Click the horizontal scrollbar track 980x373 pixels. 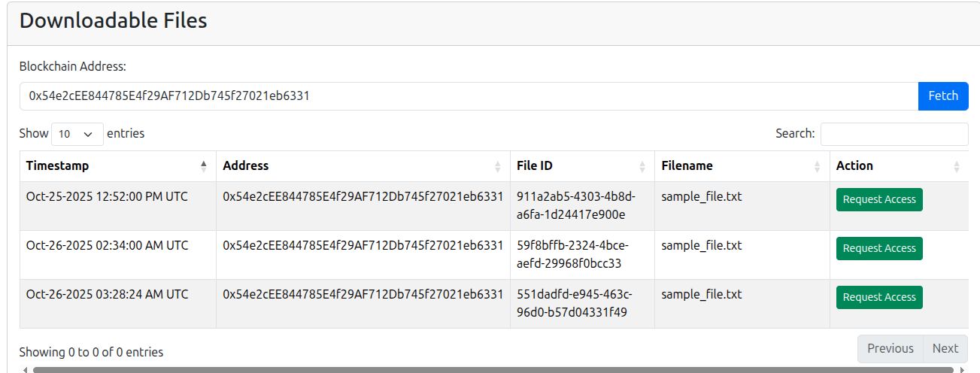pyautogui.click(x=493, y=369)
